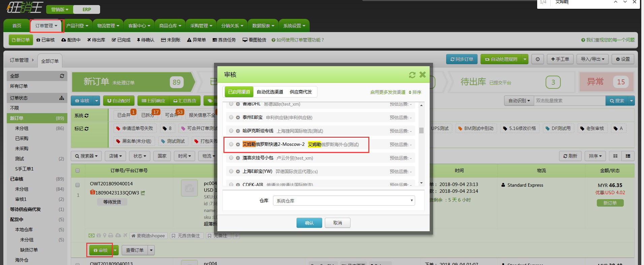This screenshot has width=644, height=265.
Task: Open 自动识别 search type dropdown
Action: (x=519, y=101)
